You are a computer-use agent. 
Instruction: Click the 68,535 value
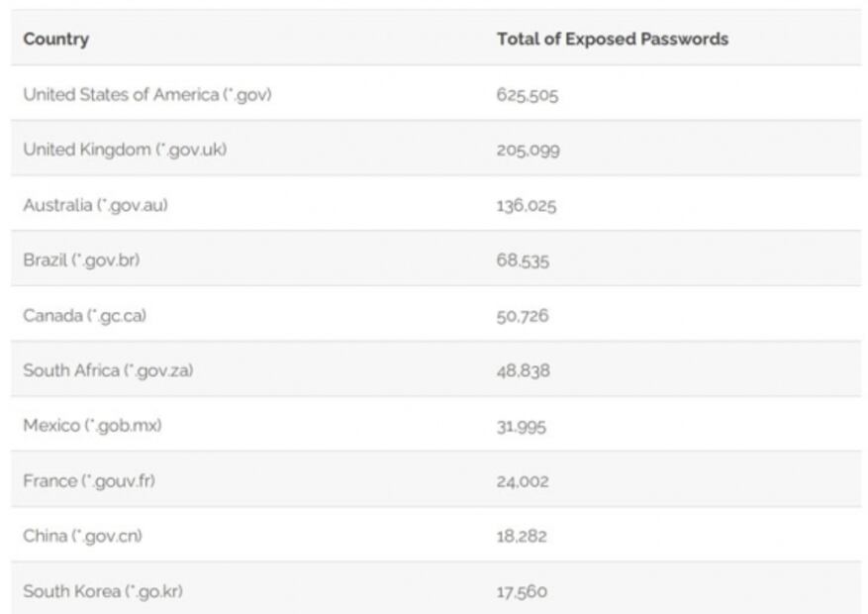(523, 261)
